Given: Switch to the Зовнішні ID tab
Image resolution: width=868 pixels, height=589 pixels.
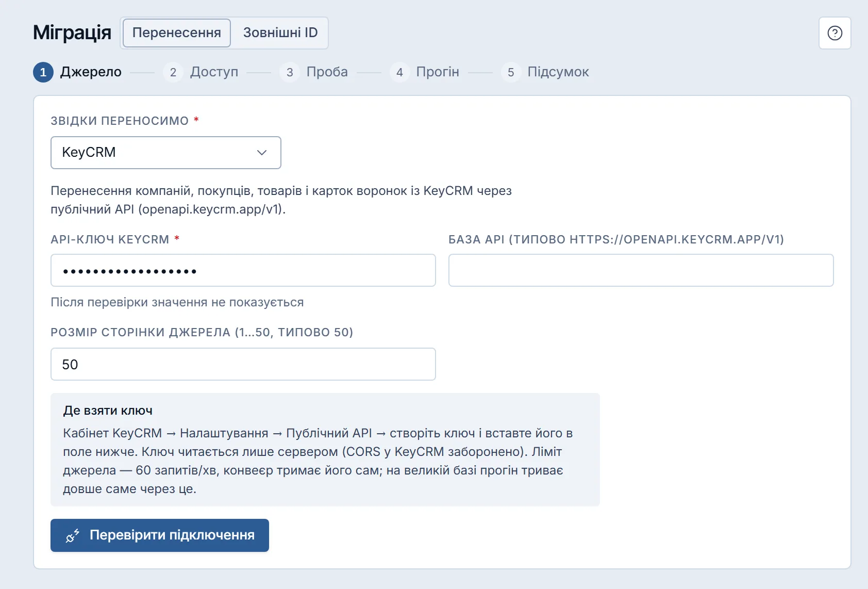Looking at the screenshot, I should coord(280,33).
